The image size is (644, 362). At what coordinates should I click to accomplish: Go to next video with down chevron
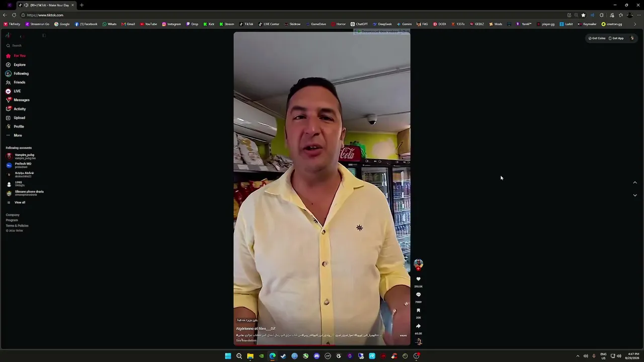tap(635, 195)
